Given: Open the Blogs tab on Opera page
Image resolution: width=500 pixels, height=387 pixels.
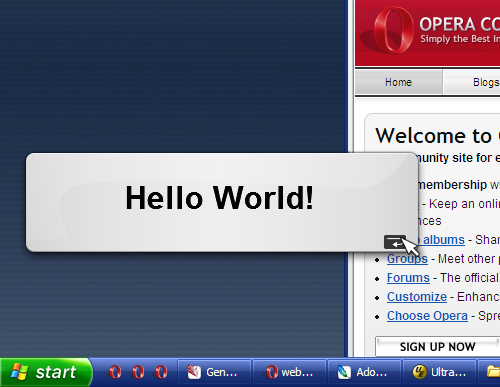Looking at the screenshot, I should tap(472, 82).
